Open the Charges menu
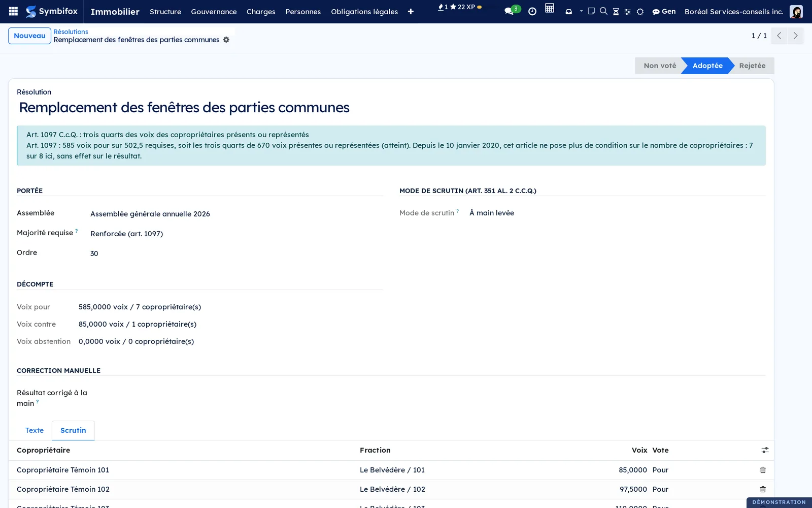The image size is (812, 508). 261,12
